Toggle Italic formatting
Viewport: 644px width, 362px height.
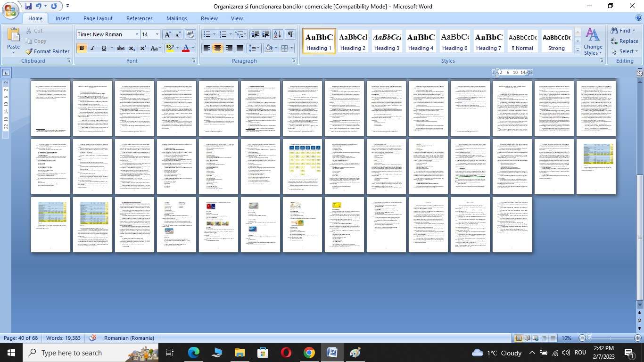[x=92, y=48]
